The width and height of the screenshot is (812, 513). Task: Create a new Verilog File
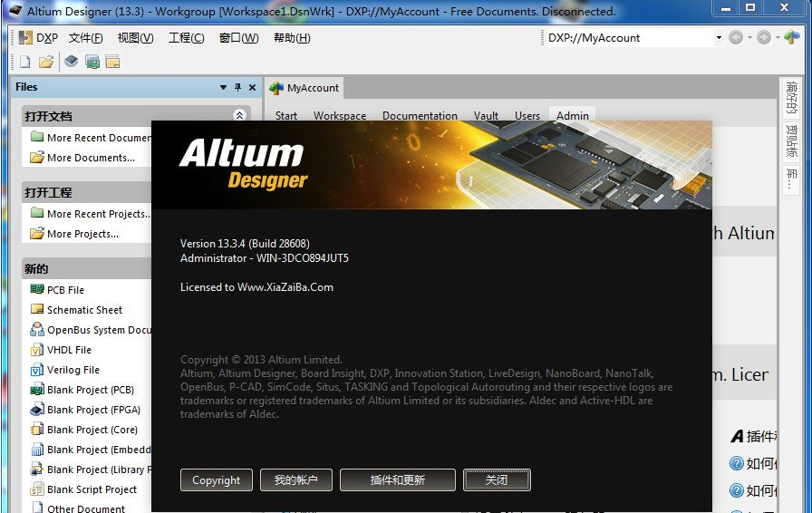coord(65,370)
